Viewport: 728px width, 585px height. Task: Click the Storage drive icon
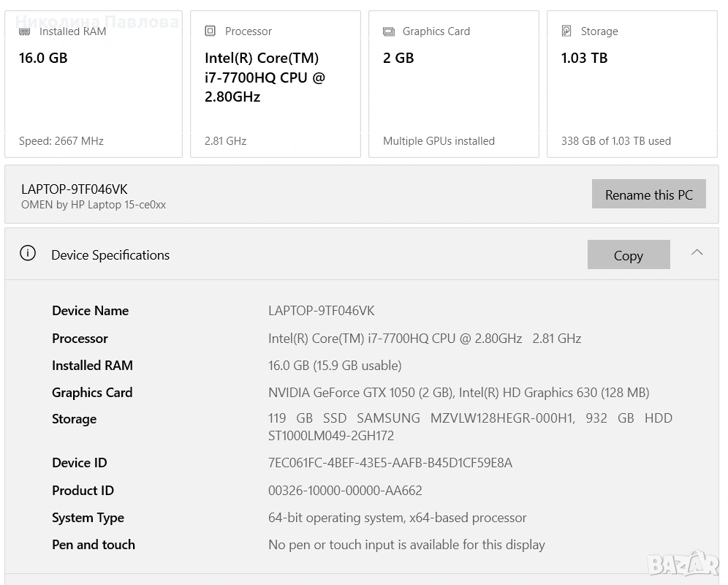point(566,31)
